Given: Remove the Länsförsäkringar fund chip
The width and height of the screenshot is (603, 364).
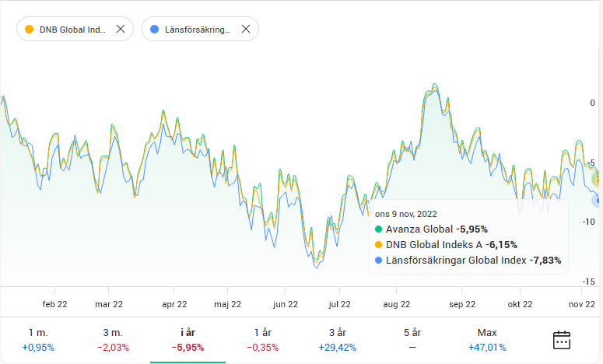Looking at the screenshot, I should [245, 29].
